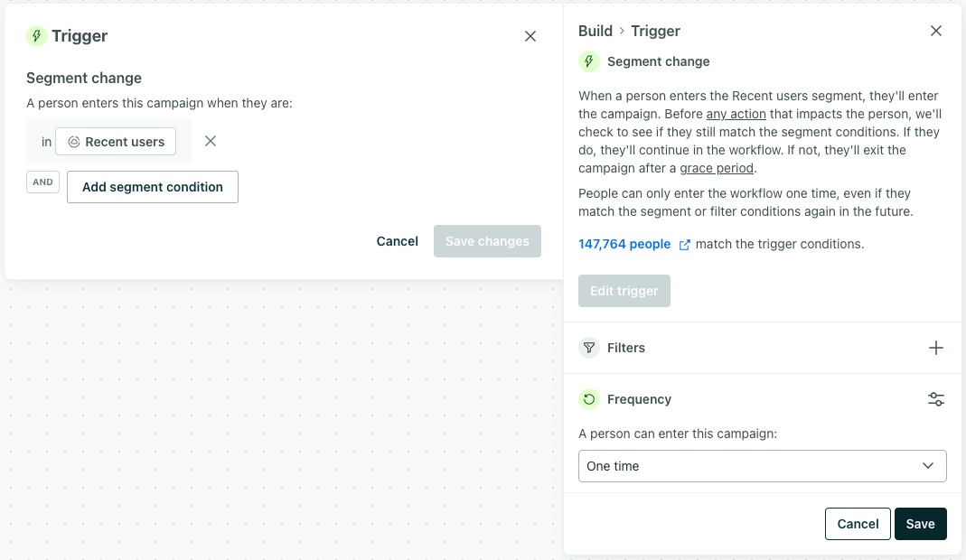The width and height of the screenshot is (966, 560).
Task: Click Add segment condition button
Action: pyautogui.click(x=153, y=187)
